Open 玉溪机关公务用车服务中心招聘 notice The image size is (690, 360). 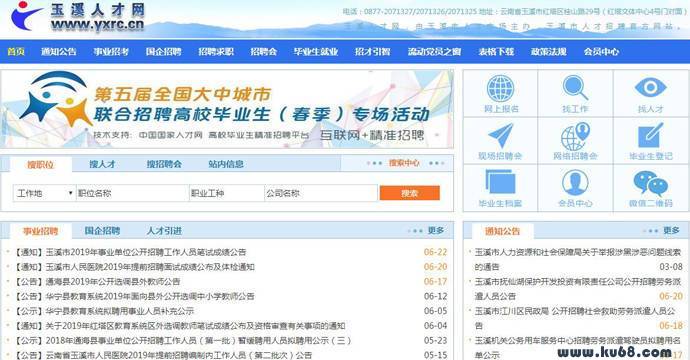[x=578, y=347]
